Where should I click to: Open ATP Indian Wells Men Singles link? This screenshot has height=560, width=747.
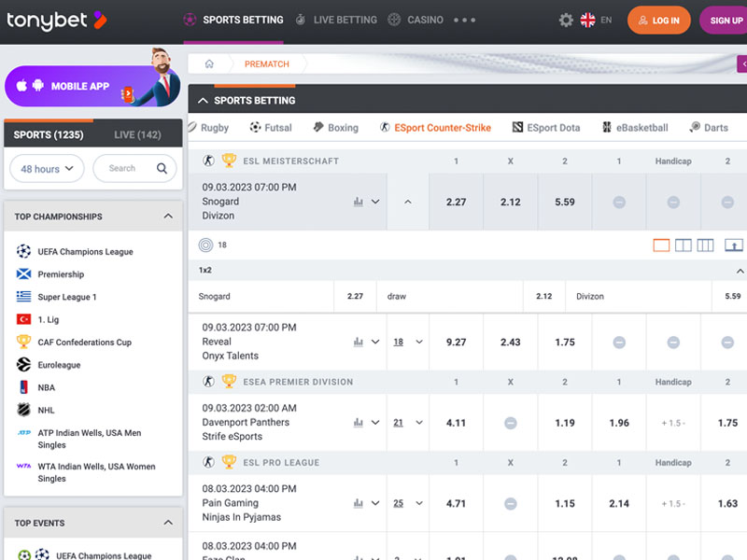(90, 439)
